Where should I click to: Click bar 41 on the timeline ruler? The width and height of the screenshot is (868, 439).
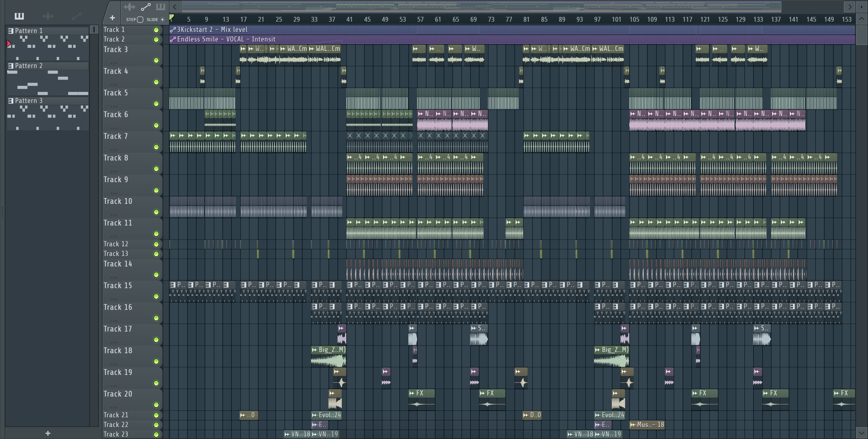click(x=349, y=20)
